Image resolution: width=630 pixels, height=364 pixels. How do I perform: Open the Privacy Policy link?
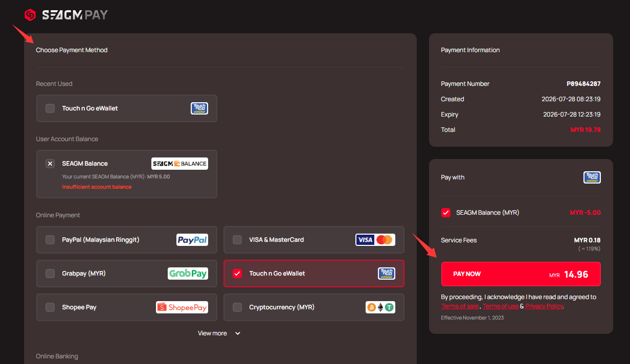click(x=544, y=306)
